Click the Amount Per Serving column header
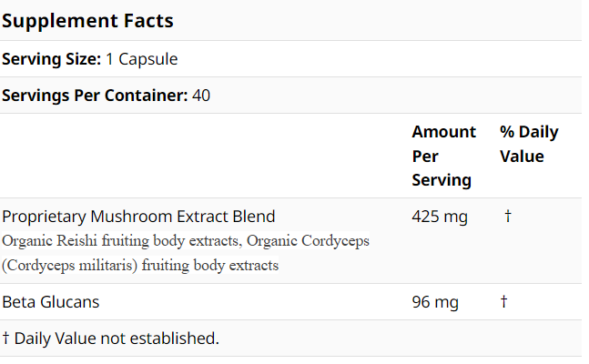The height and width of the screenshot is (364, 589). [443, 156]
